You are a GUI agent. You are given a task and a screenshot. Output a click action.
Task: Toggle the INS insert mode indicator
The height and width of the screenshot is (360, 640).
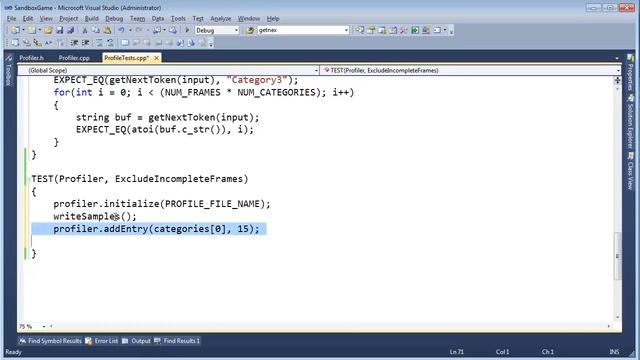pyautogui.click(x=614, y=352)
